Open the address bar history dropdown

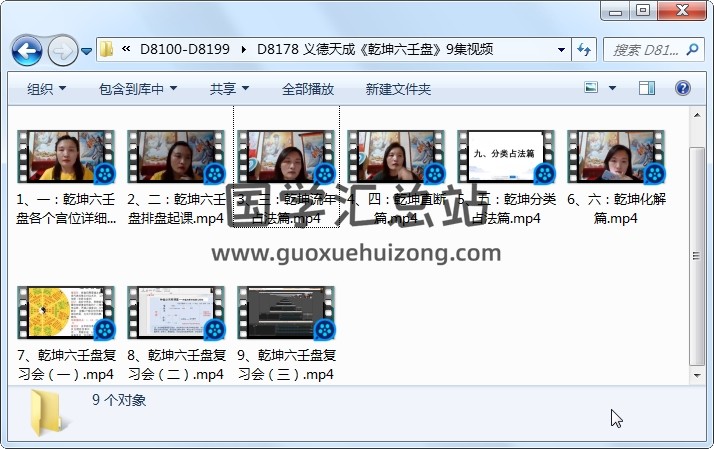click(x=561, y=50)
